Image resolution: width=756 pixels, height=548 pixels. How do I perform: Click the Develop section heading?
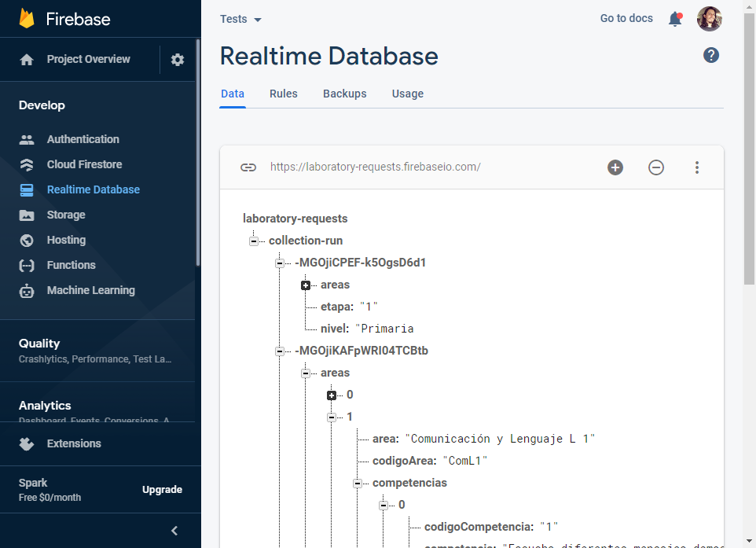click(x=42, y=105)
